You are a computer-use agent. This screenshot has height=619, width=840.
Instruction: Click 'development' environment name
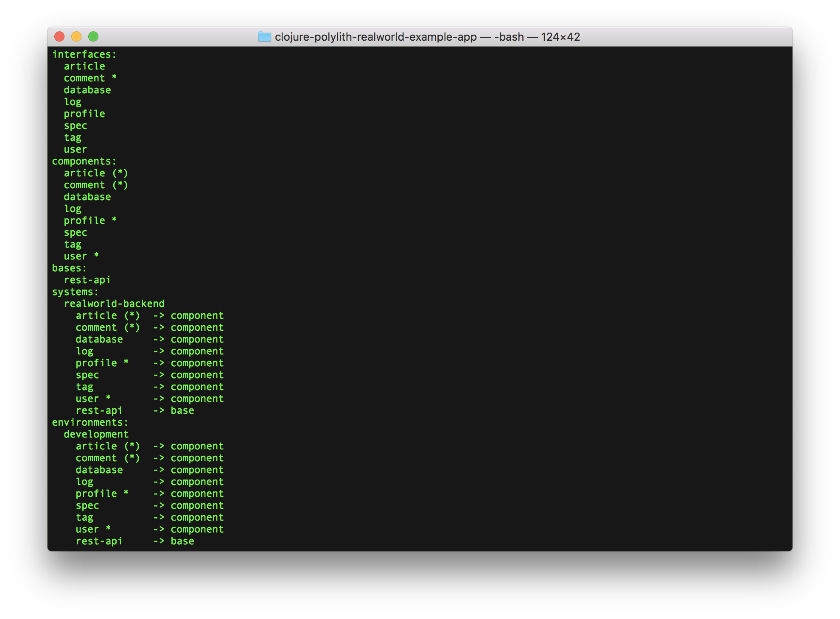[96, 434]
